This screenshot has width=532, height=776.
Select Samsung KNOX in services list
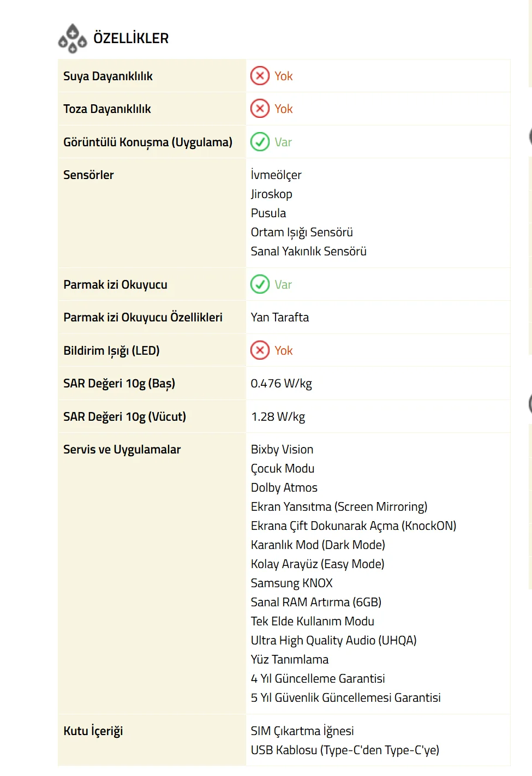pos(291,583)
